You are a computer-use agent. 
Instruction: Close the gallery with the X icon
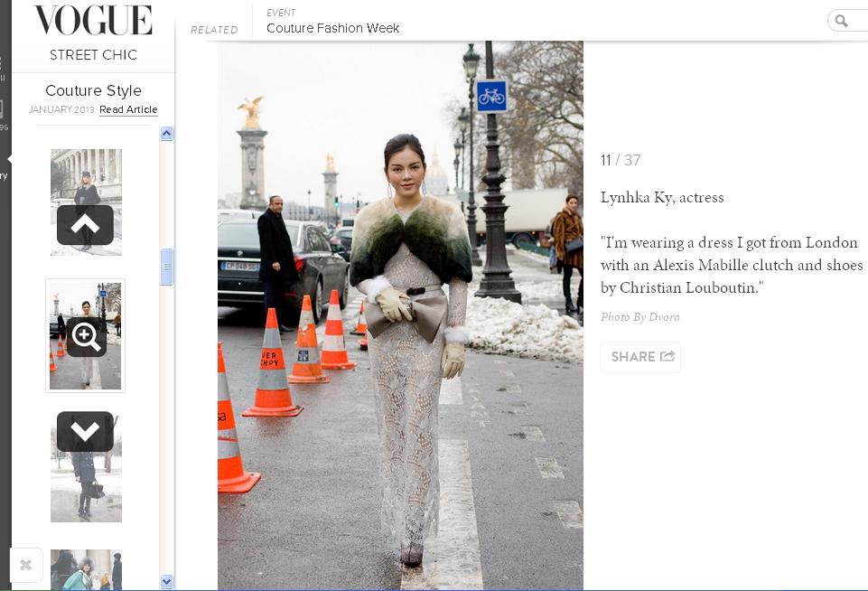26,565
